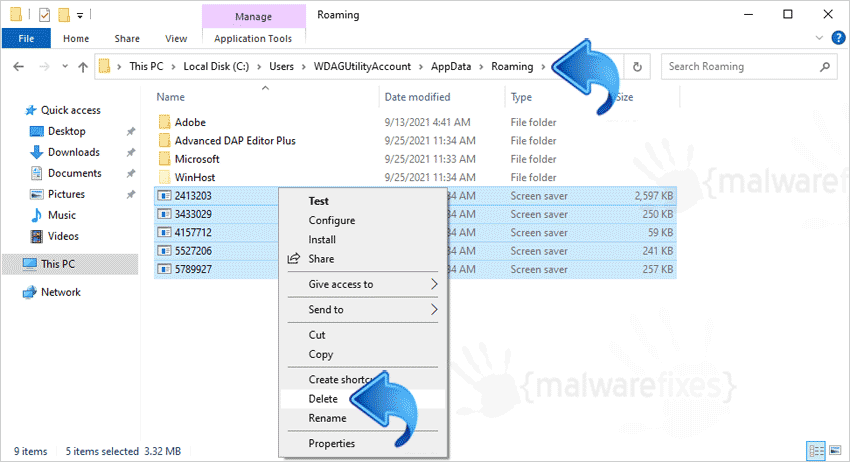
Task: Open the Application Tools tab
Action: (253, 38)
